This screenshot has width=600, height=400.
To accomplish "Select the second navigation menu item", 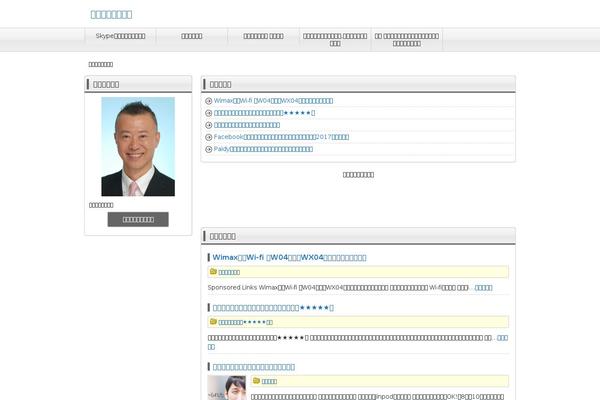I will (192, 36).
